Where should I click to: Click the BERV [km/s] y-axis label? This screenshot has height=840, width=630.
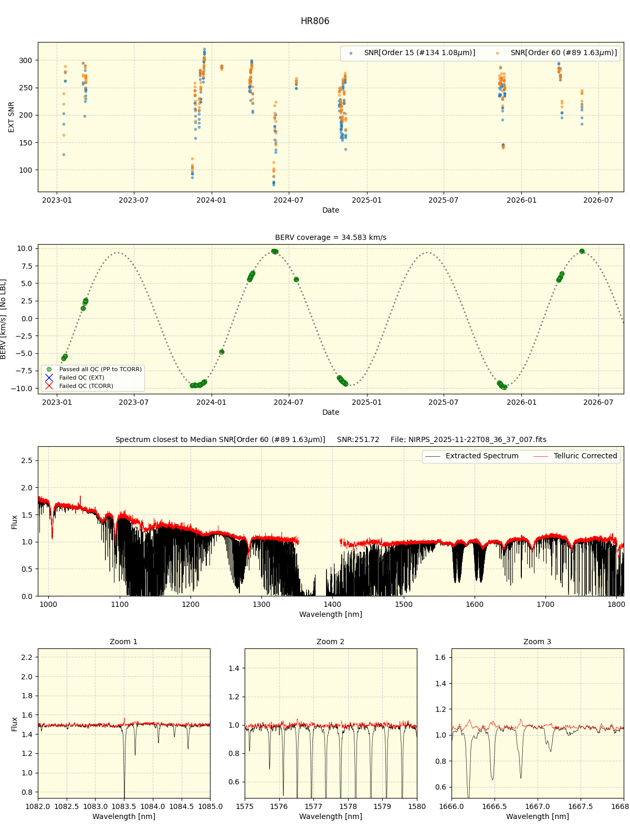click(4, 319)
